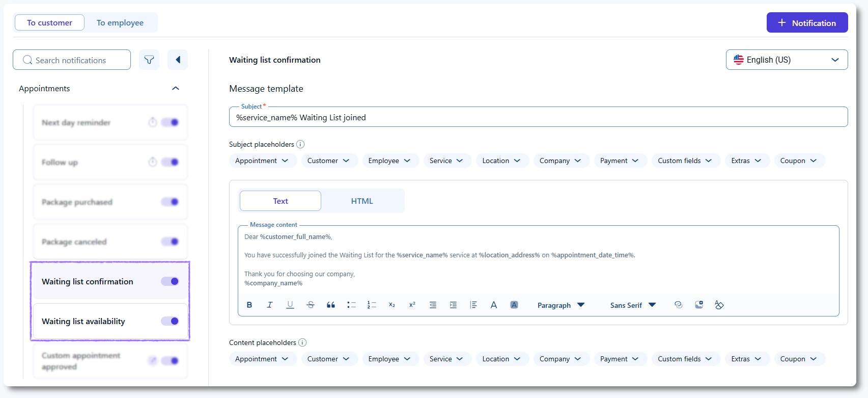Switch editor to the HTML tab
This screenshot has height=398, width=868.
tap(362, 201)
